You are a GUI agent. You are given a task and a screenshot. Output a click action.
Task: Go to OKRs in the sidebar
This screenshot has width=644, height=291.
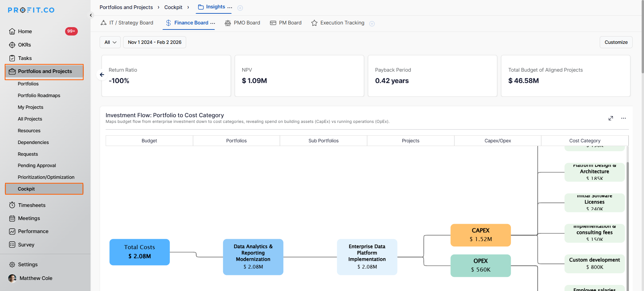click(24, 45)
